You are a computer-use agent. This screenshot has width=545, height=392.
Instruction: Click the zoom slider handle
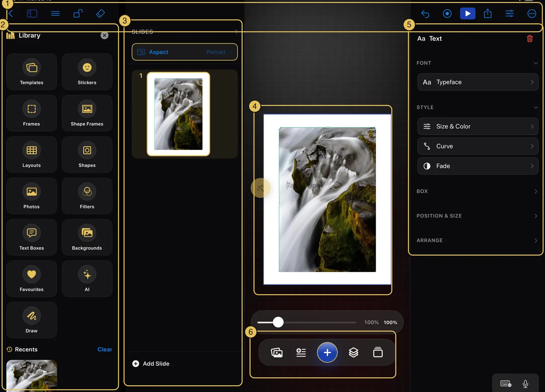tap(278, 322)
